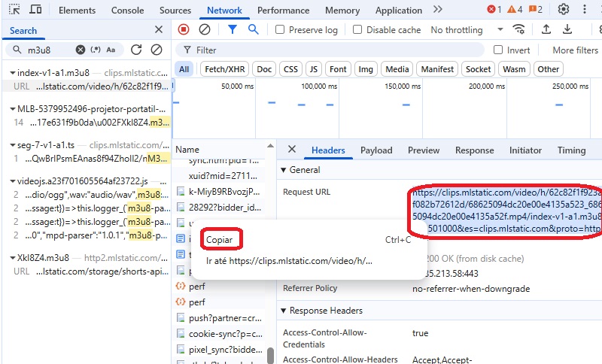
Task: Collapse index-v1-a1.m3u8 search result group
Action: pos(13,72)
